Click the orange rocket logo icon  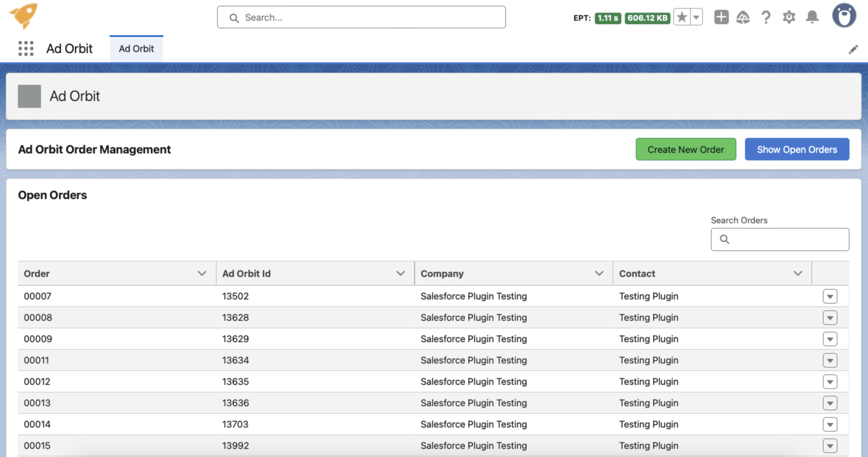[x=24, y=16]
